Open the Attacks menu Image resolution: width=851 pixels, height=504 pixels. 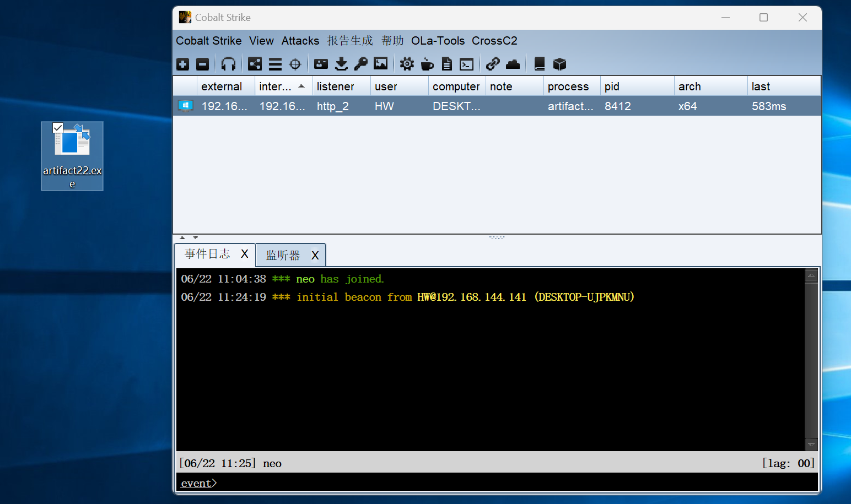tap(300, 41)
